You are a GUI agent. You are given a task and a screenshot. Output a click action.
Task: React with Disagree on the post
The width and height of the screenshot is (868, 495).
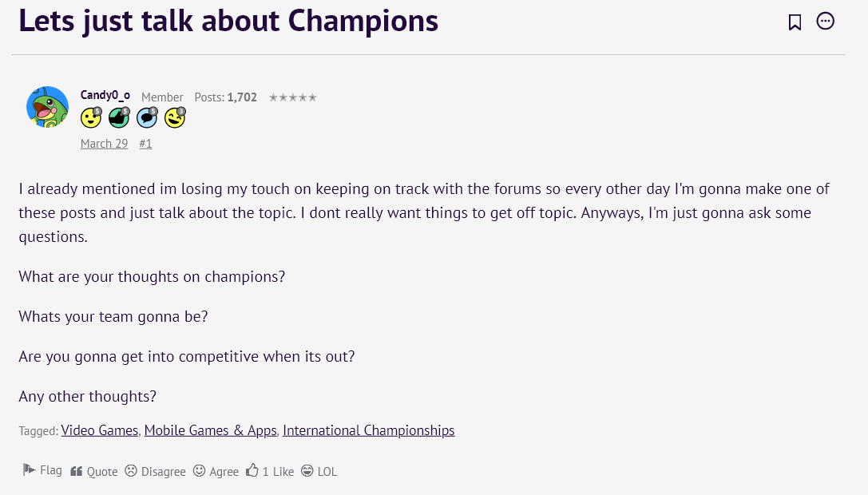[155, 472]
